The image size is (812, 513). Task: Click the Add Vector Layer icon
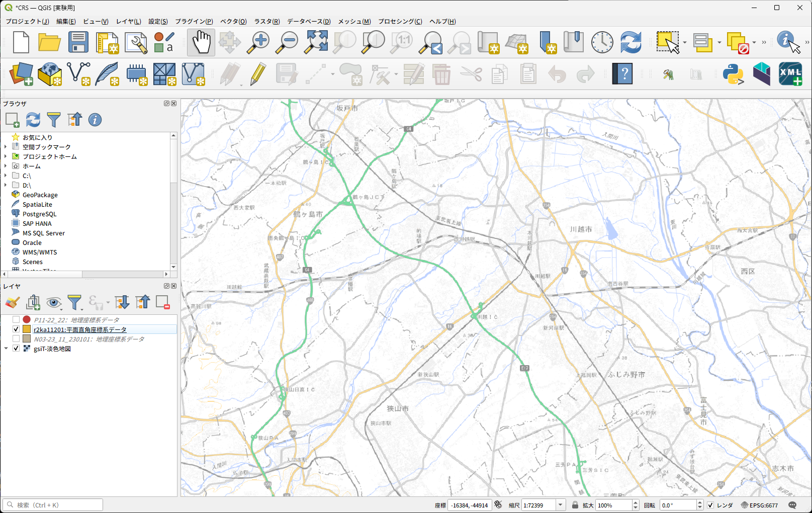coord(78,74)
